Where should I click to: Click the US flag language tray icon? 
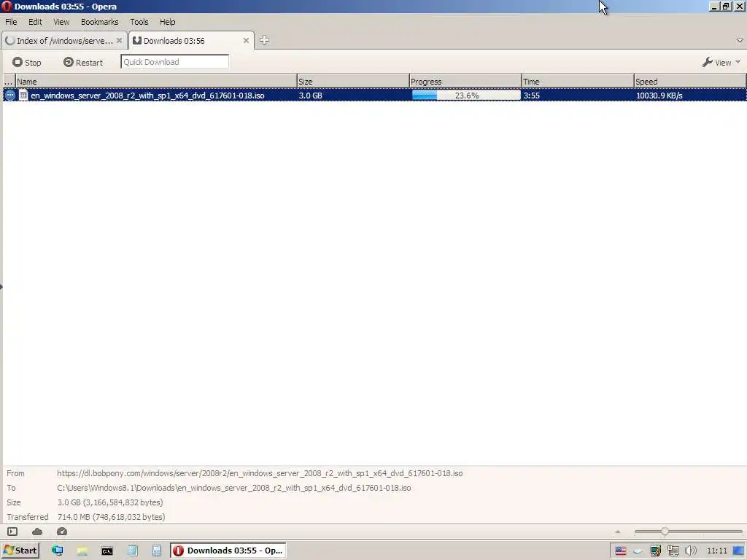(x=620, y=551)
